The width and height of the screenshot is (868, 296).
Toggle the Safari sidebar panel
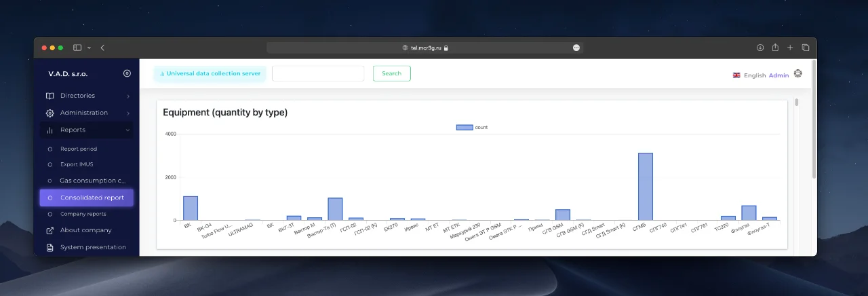pos(77,48)
